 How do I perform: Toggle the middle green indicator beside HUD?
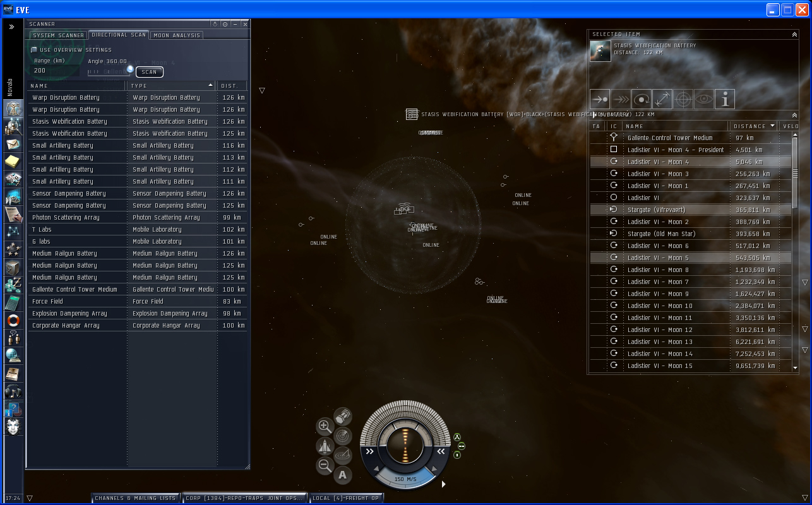pos(462,446)
